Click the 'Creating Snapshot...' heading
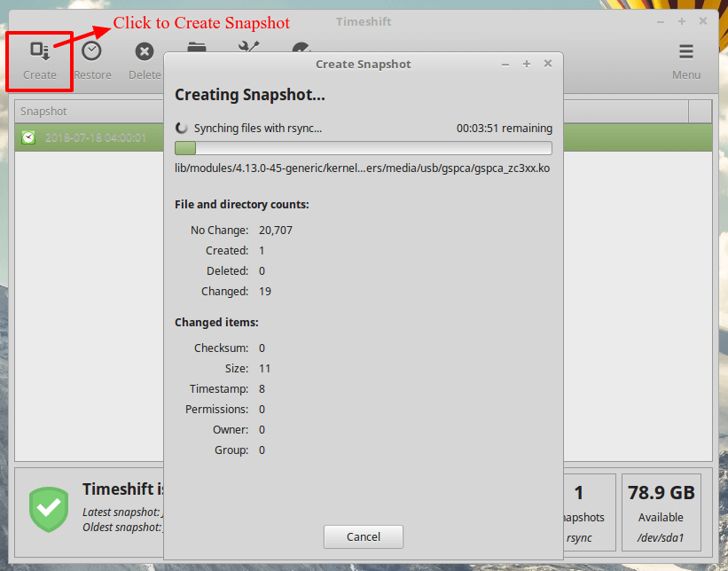 (250, 95)
